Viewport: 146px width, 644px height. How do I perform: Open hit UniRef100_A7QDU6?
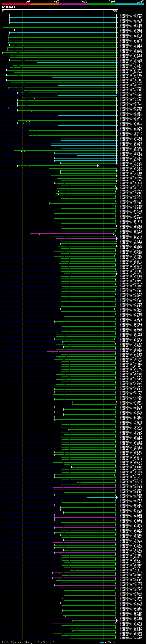click(131, 352)
